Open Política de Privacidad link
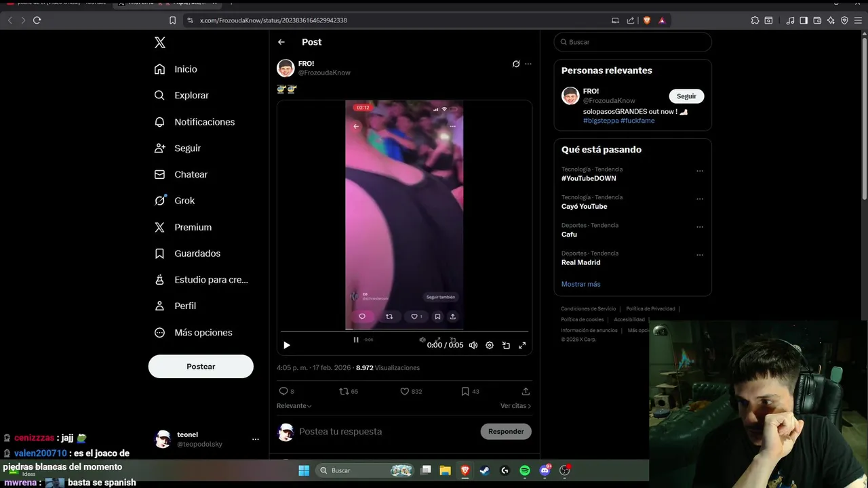This screenshot has height=488, width=868. 650,309
